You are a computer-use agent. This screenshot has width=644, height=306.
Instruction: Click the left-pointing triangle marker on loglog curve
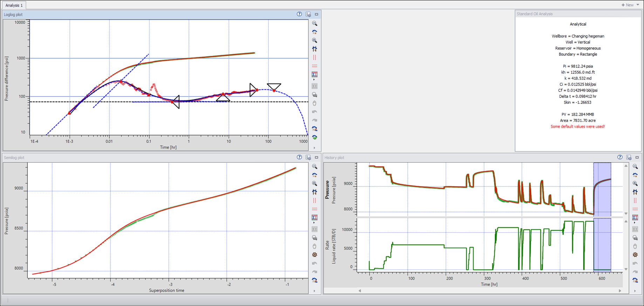[176, 102]
